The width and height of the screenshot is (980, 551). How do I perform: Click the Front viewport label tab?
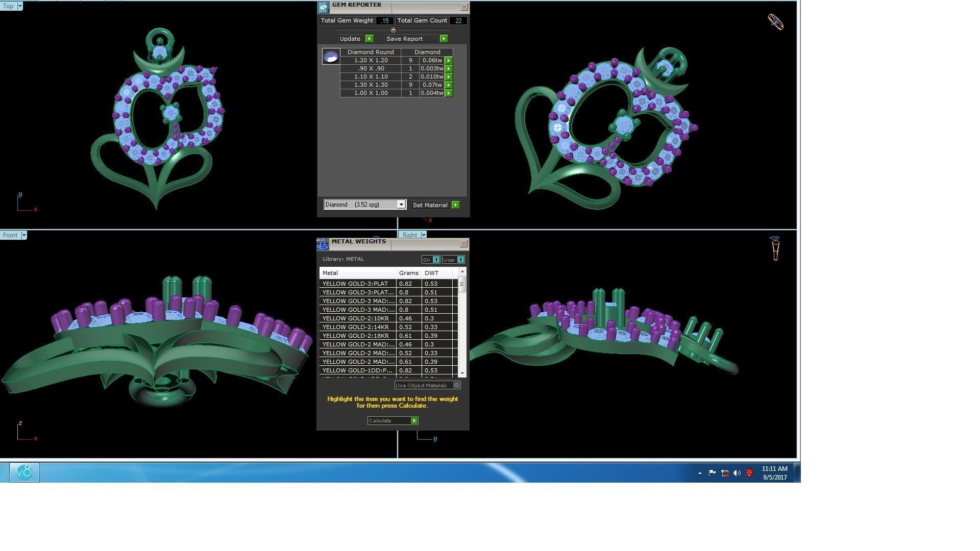click(x=10, y=235)
